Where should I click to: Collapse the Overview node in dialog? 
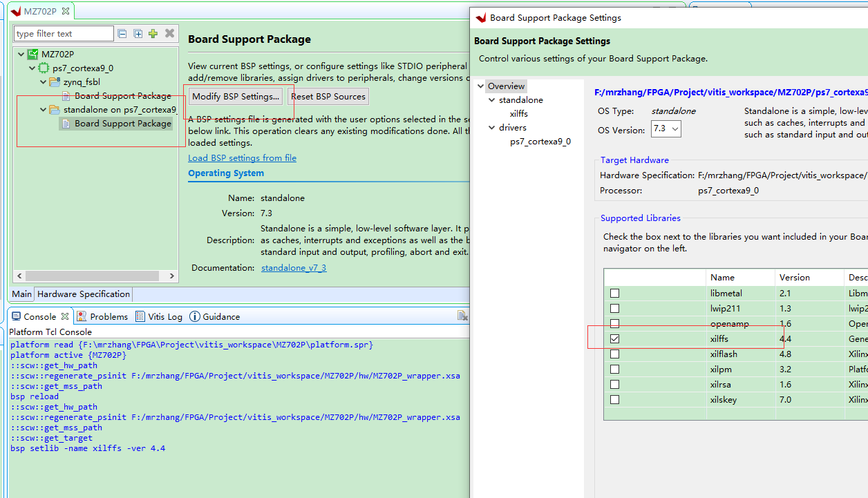tap(481, 86)
